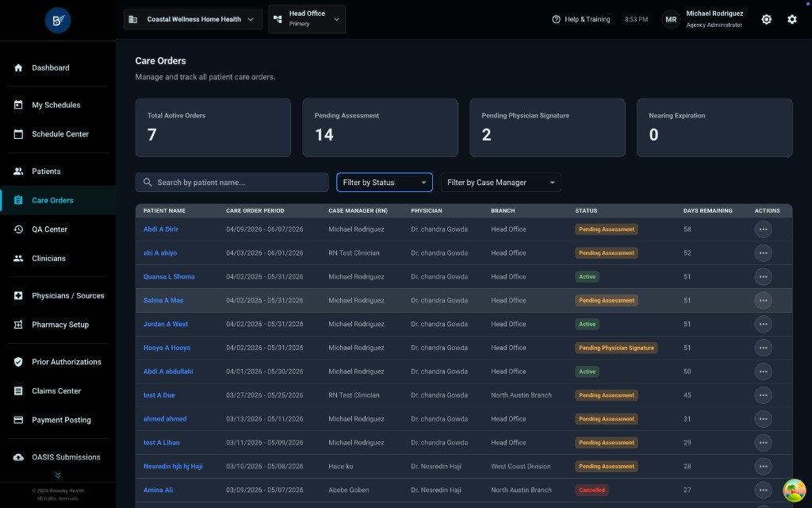
Task: Click the Patient Name column header
Action: click(164, 210)
